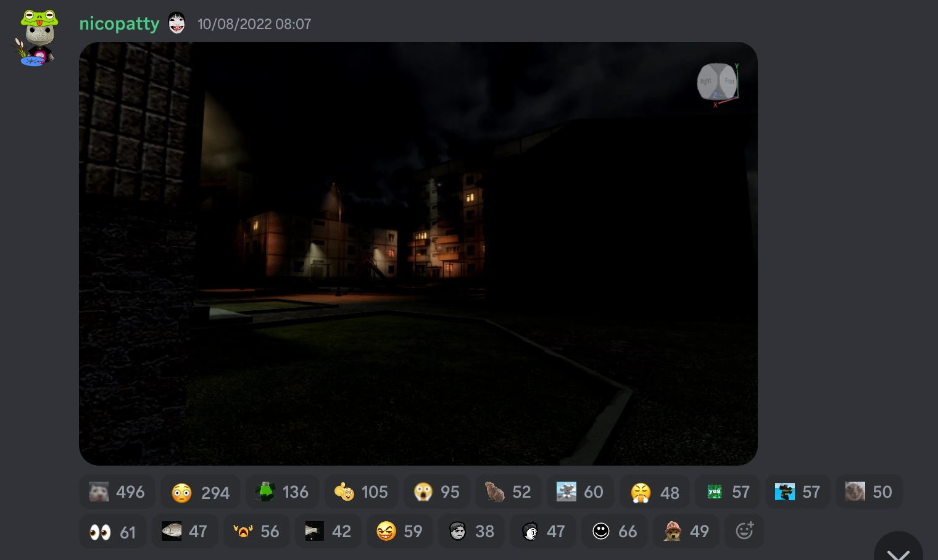This screenshot has height=560, width=938.
Task: Open the add reaction emoji picker
Action: click(744, 531)
